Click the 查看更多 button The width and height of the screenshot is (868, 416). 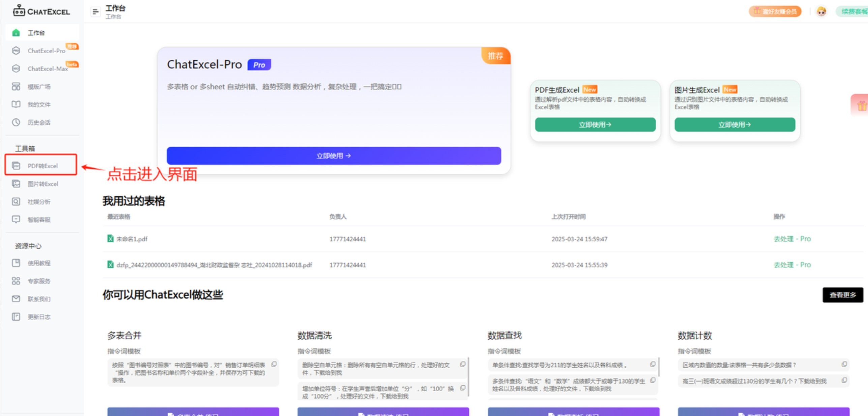pyautogui.click(x=843, y=295)
